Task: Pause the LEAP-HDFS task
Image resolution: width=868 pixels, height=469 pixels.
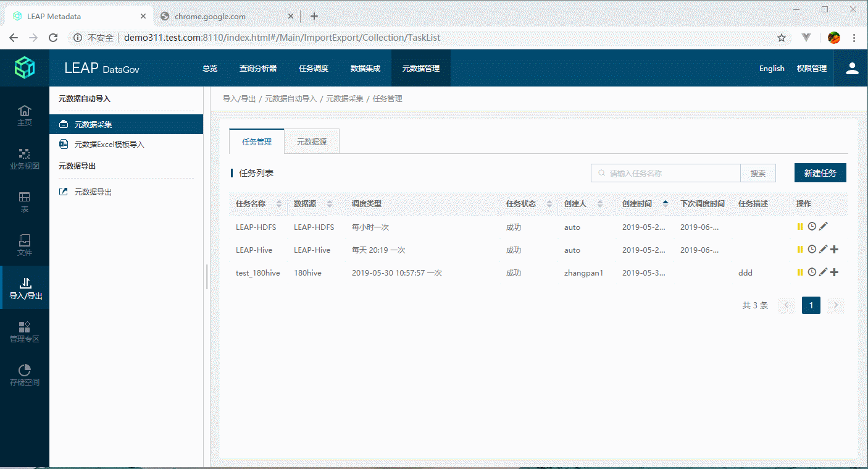Action: tap(800, 227)
